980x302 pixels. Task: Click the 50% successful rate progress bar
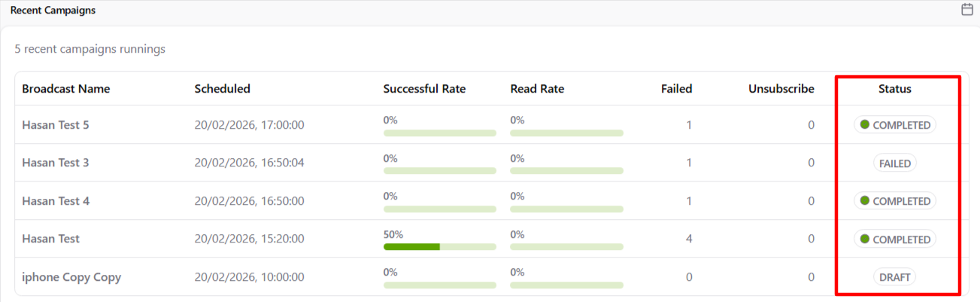439,246
